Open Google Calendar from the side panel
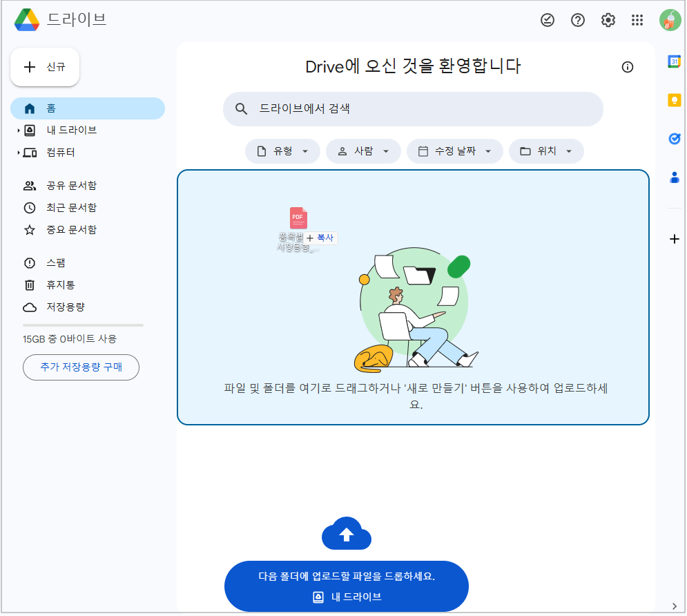The width and height of the screenshot is (687, 616). (675, 61)
